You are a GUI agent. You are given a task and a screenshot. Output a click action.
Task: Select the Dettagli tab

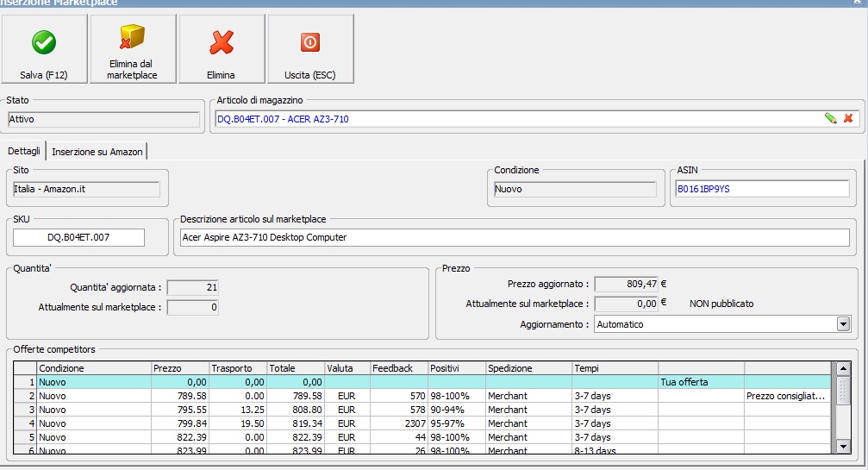[x=24, y=152]
